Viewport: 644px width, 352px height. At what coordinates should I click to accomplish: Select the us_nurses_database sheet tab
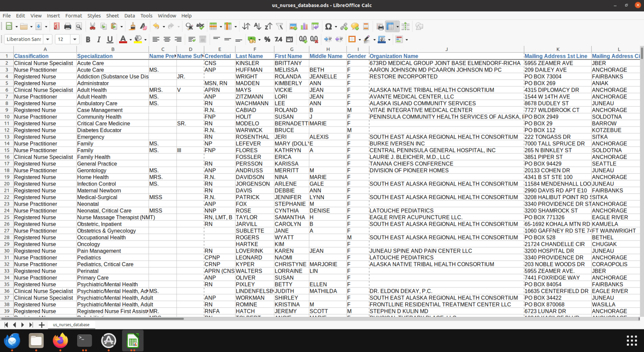71,324
